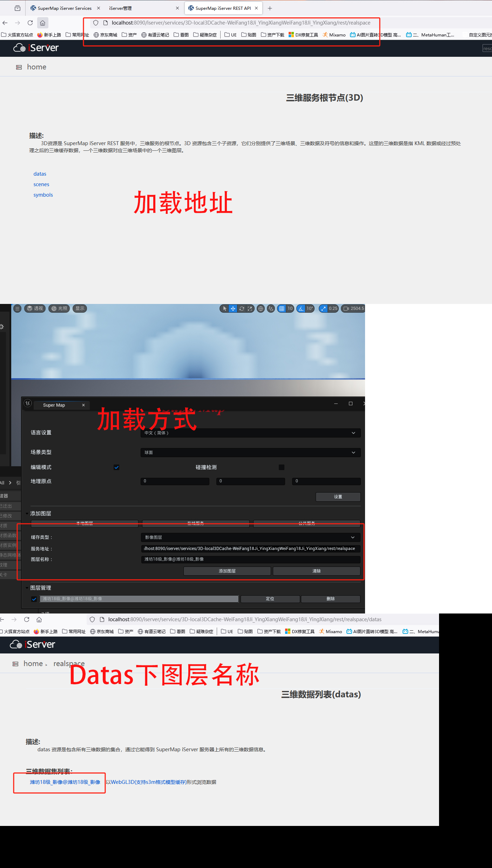Open the scenes link
The width and height of the screenshot is (492, 868).
41,184
